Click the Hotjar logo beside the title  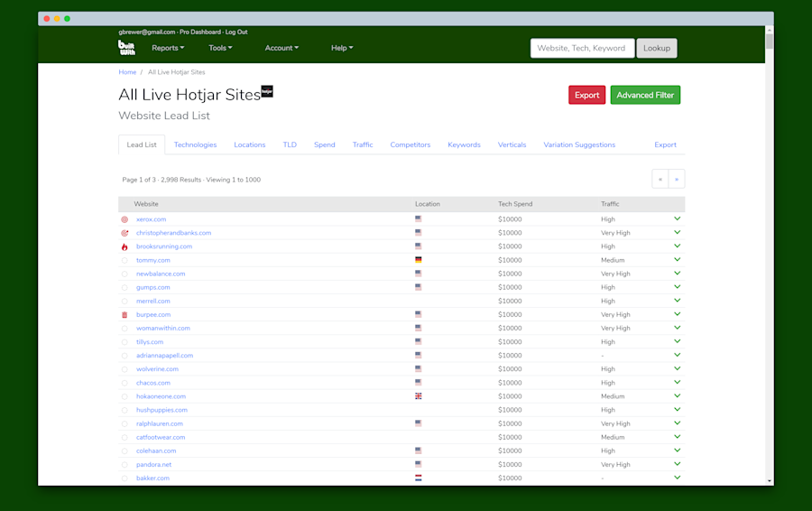[267, 91]
